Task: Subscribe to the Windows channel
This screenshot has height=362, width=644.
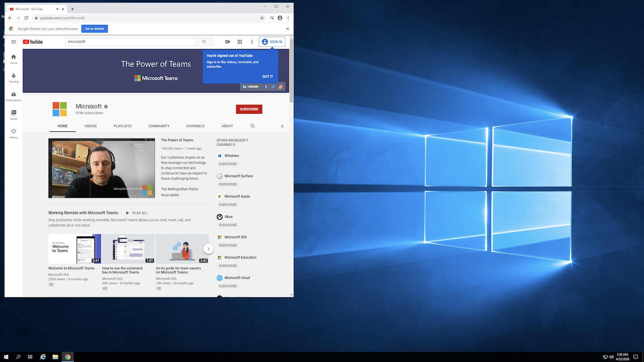Action: pyautogui.click(x=228, y=164)
